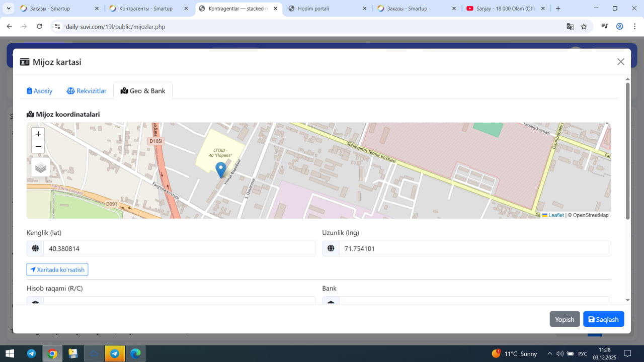Click Xaritada ko'rsatish button
644x362 pixels.
(57, 269)
